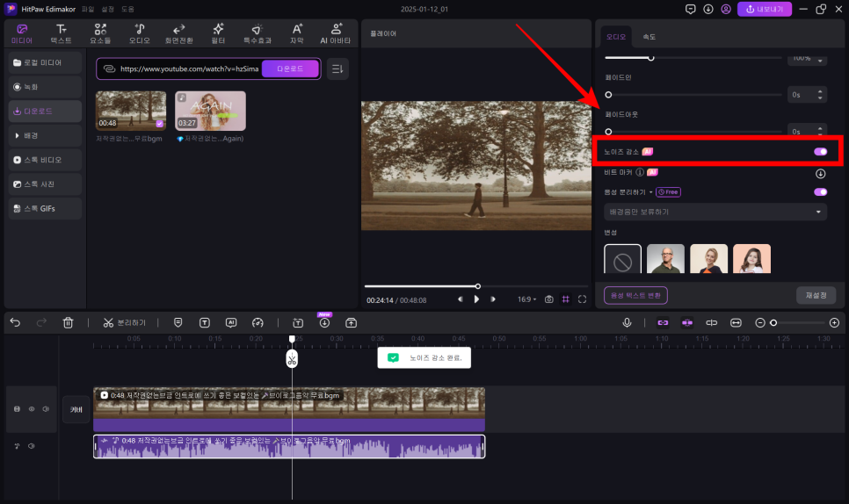
Task: Select 녹화 recording in sidebar
Action: [46, 87]
